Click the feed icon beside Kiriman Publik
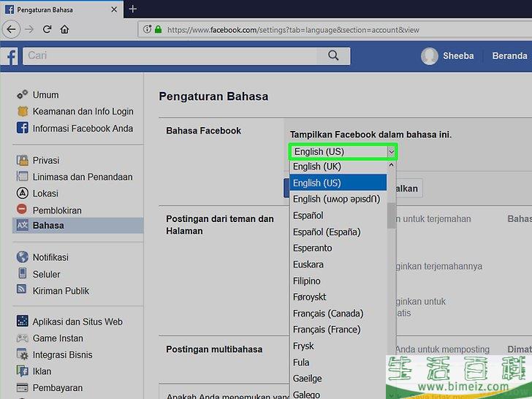 pos(21,289)
